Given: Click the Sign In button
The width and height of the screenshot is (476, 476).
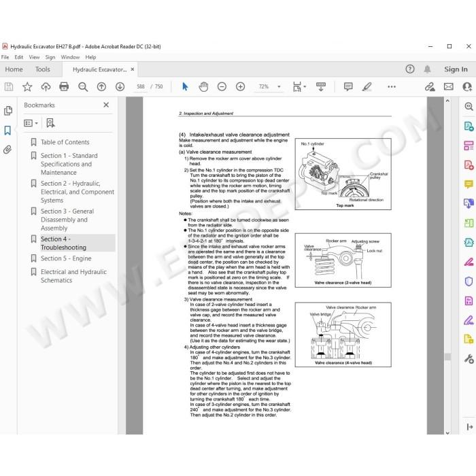Looking at the screenshot, I should click(x=456, y=69).
